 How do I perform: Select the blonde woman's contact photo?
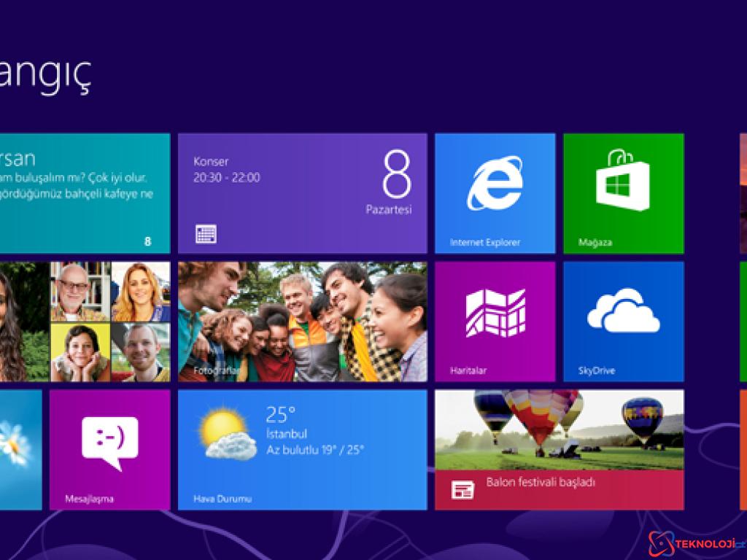141,292
